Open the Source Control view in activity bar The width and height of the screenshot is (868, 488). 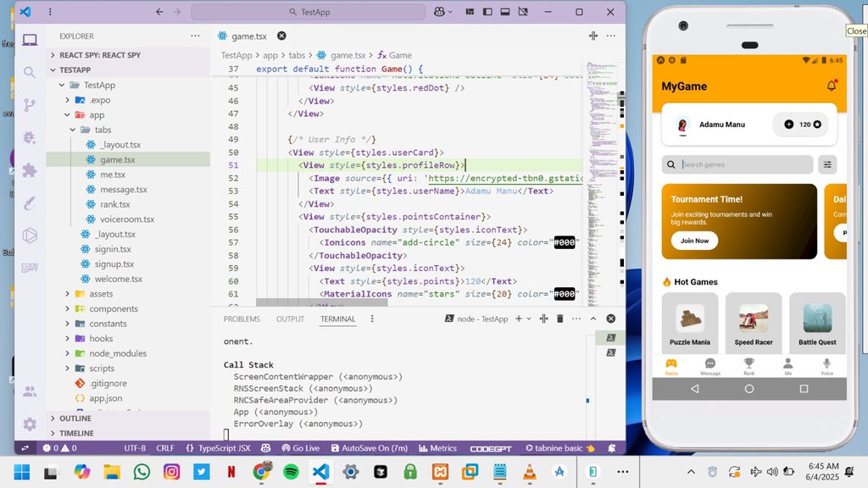coord(30,105)
